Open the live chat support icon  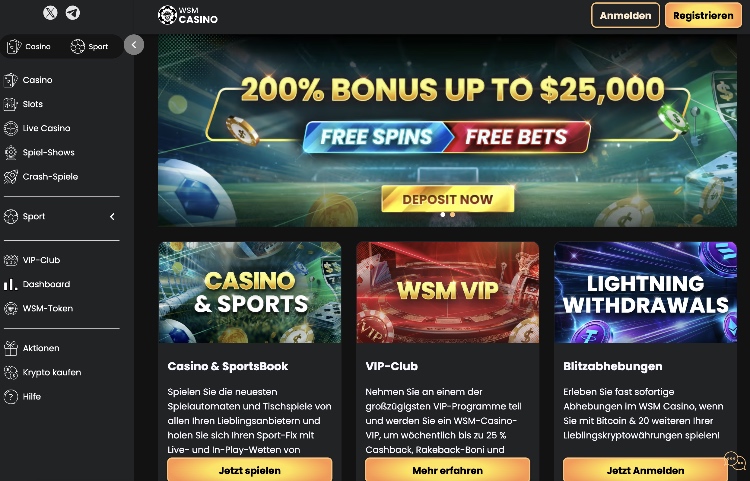(x=735, y=461)
